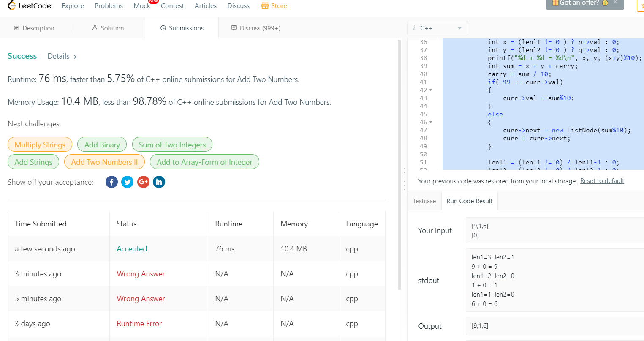The height and width of the screenshot is (341, 644).
Task: Open the Add Strings challenge
Action: coord(33,162)
